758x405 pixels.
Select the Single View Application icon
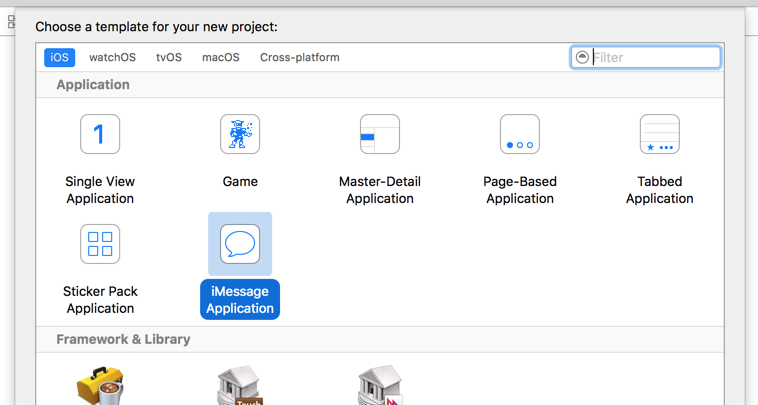(100, 134)
